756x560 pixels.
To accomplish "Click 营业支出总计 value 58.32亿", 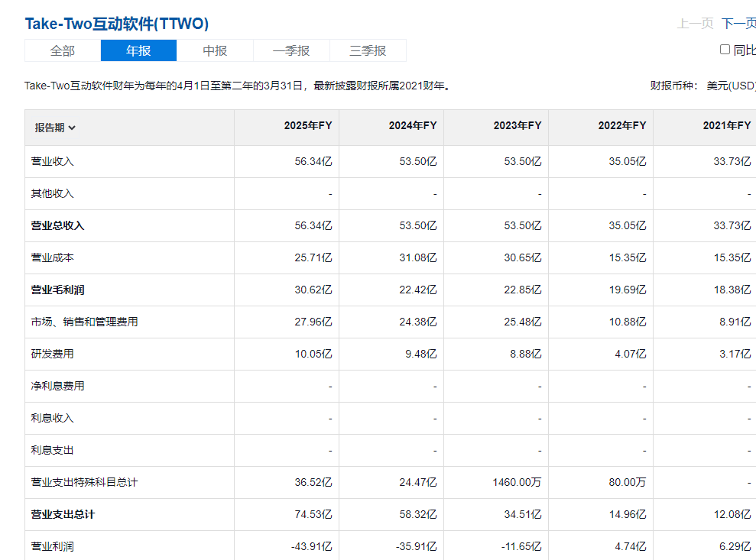I will [x=418, y=514].
